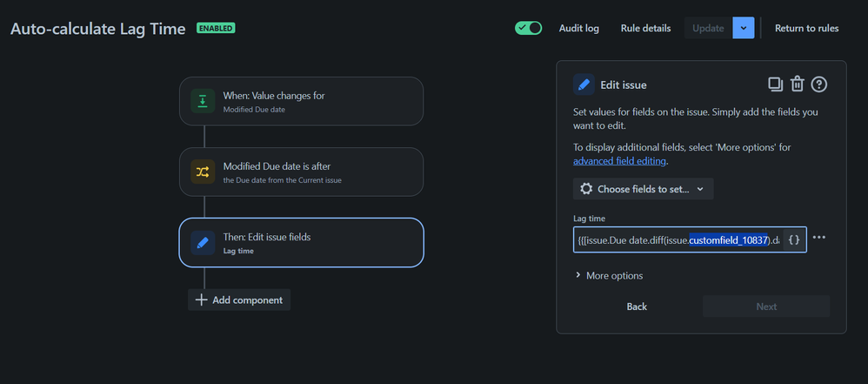
Task: Open Choose fields to set dropdown
Action: click(644, 189)
